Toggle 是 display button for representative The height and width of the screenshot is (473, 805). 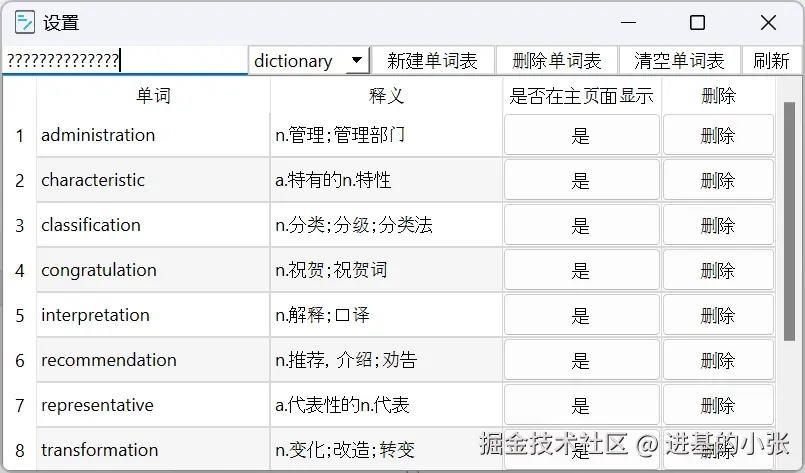pyautogui.click(x=581, y=405)
